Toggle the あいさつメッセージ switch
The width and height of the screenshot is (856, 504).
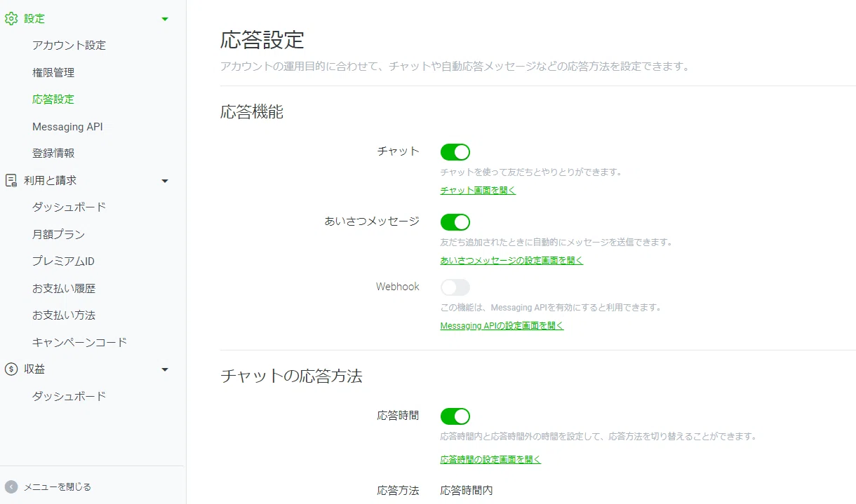(455, 222)
